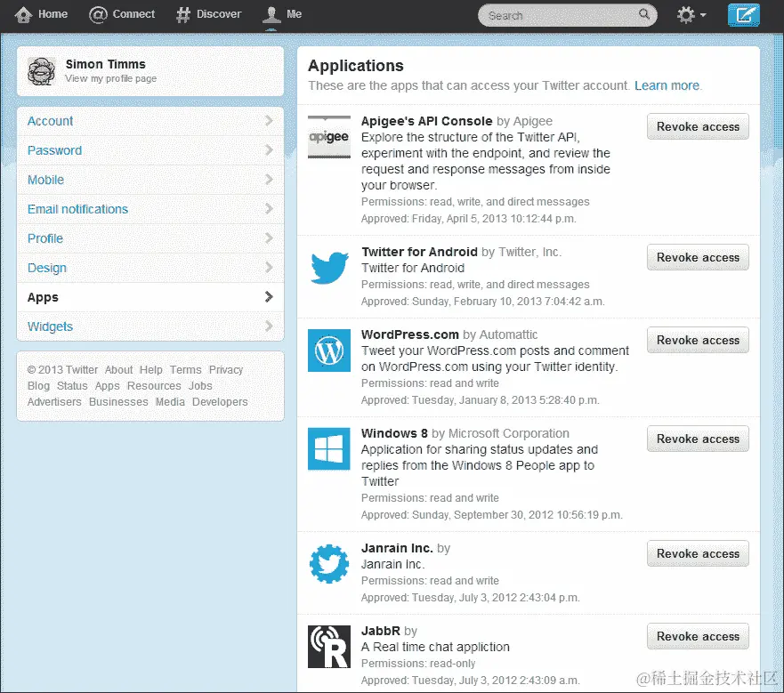The width and height of the screenshot is (784, 693).
Task: Click Apigee's API Console app title
Action: pyautogui.click(x=426, y=121)
